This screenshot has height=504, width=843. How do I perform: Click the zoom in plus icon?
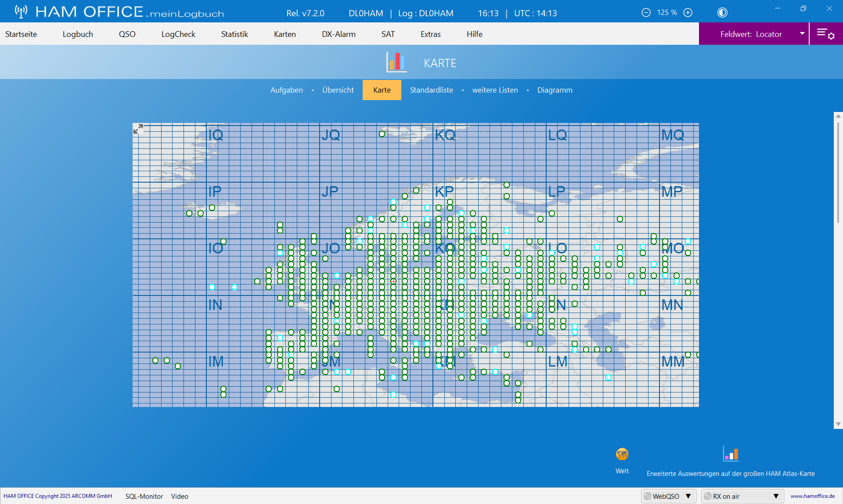pos(688,13)
